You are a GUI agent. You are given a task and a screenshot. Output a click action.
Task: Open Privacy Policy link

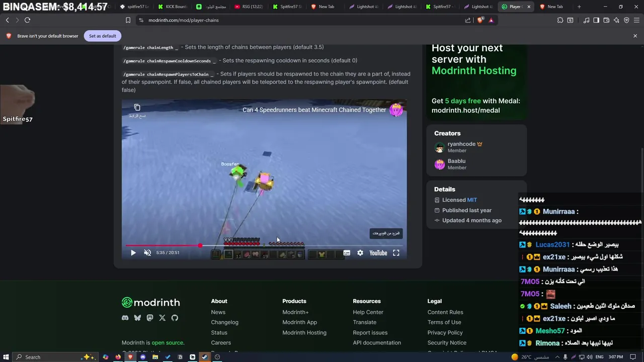point(445,333)
